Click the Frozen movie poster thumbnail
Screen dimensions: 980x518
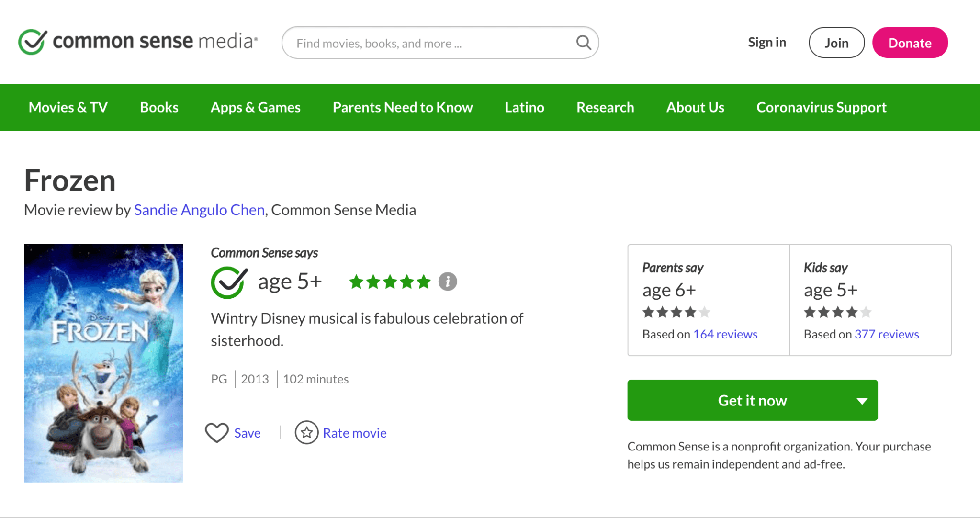103,362
